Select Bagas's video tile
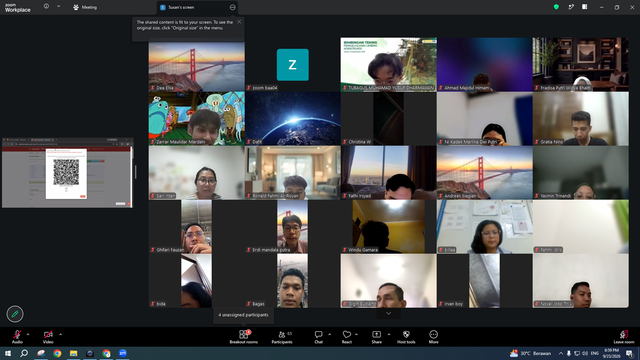 (x=293, y=281)
